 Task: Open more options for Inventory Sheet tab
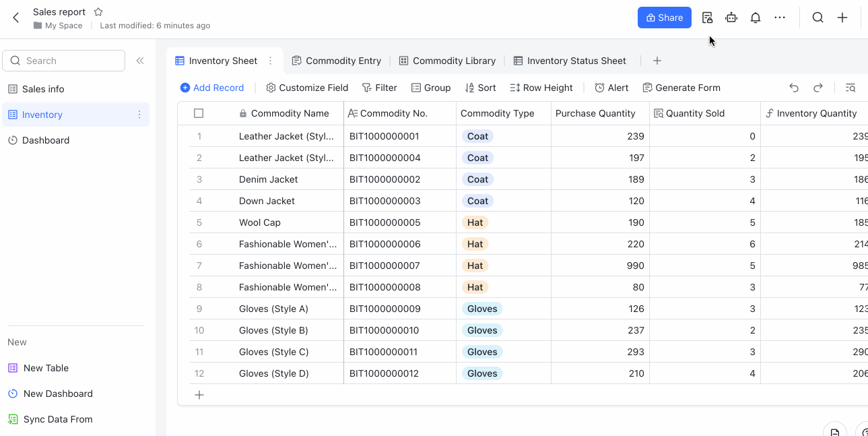[x=270, y=61]
